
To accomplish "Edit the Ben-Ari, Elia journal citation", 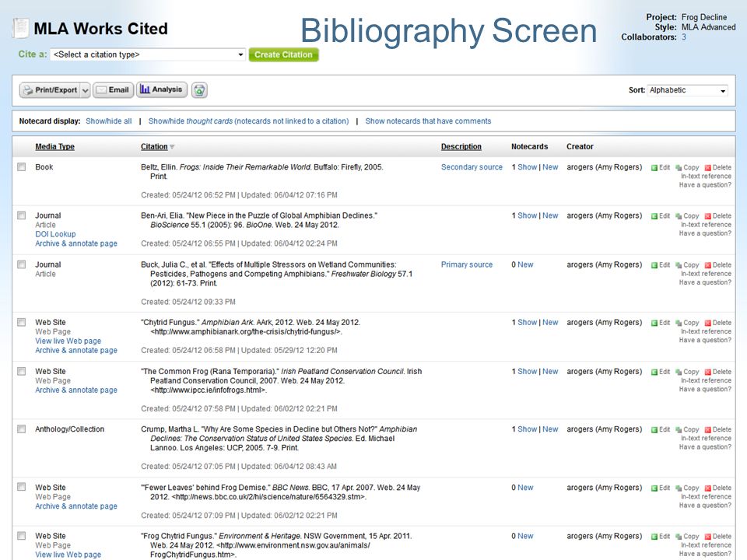I will [661, 216].
